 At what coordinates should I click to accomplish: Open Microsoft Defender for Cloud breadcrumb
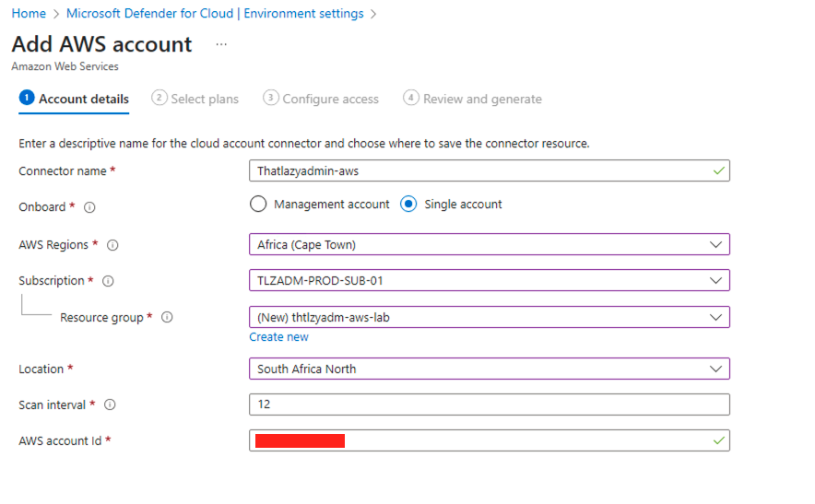pyautogui.click(x=214, y=14)
